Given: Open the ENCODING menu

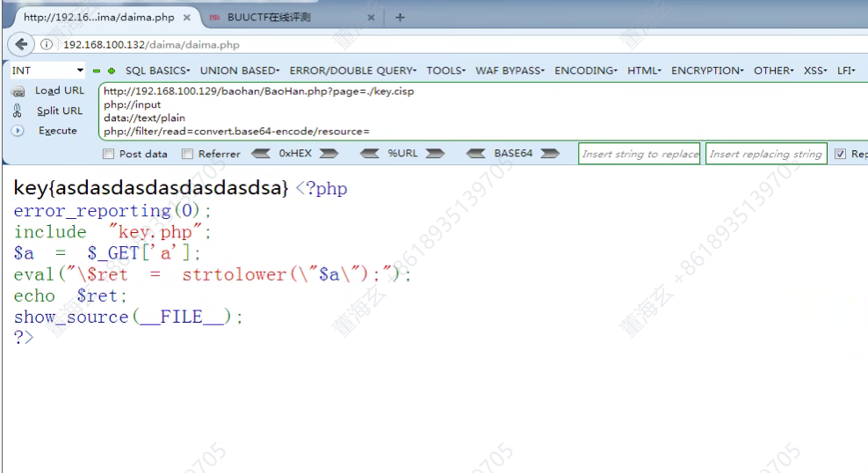Looking at the screenshot, I should (586, 70).
